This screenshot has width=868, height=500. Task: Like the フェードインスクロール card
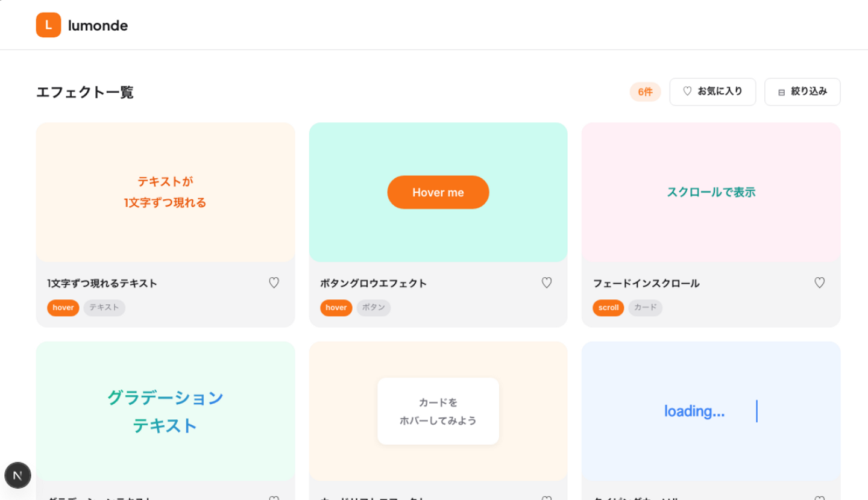819,283
